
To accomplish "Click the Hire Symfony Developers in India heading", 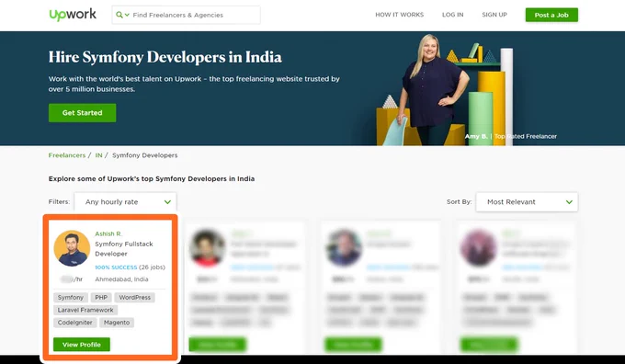I will (x=165, y=57).
